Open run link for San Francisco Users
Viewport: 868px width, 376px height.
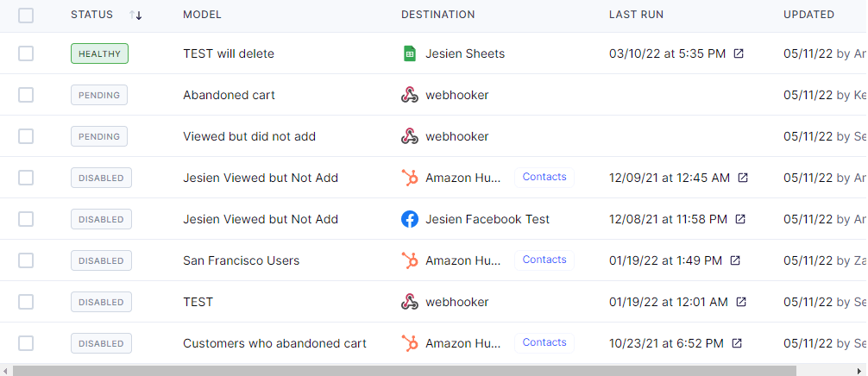[735, 260]
